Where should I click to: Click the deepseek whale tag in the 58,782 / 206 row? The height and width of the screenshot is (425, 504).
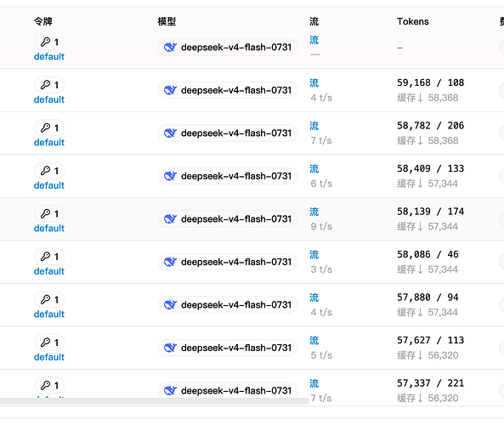[228, 133]
